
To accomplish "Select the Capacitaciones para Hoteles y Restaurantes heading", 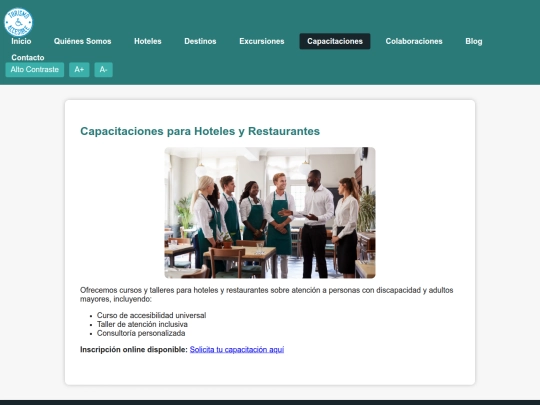I will click(200, 131).
